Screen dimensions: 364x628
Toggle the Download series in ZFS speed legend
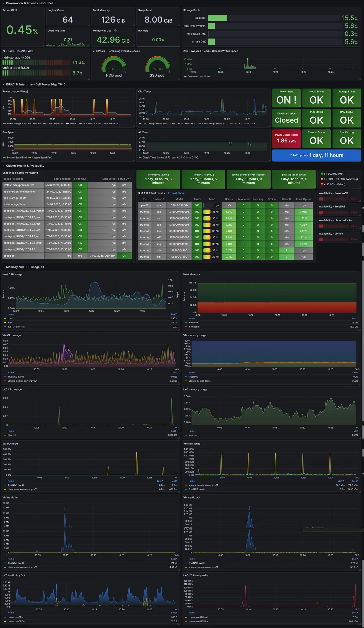[x=193, y=76]
